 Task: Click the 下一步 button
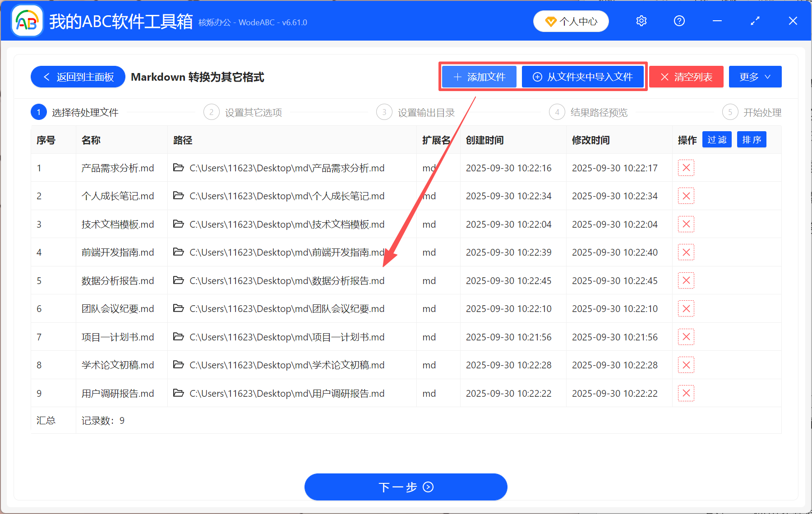[x=406, y=487]
